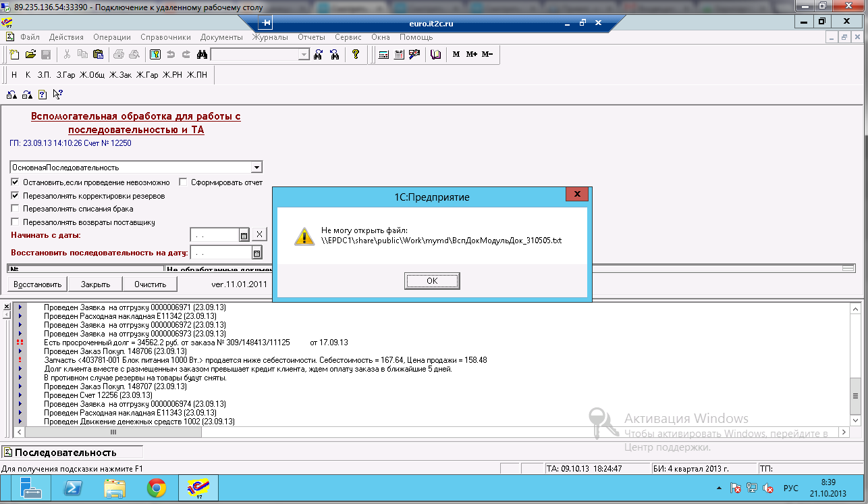This screenshot has height=504, width=868.
Task: Open calendar for 'Восстановить последовательность на дату'
Action: click(256, 253)
